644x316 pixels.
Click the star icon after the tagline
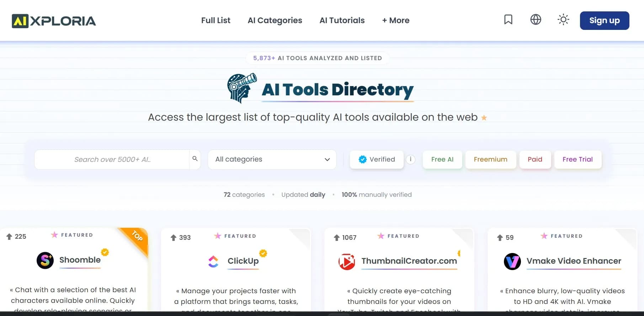[x=484, y=117]
